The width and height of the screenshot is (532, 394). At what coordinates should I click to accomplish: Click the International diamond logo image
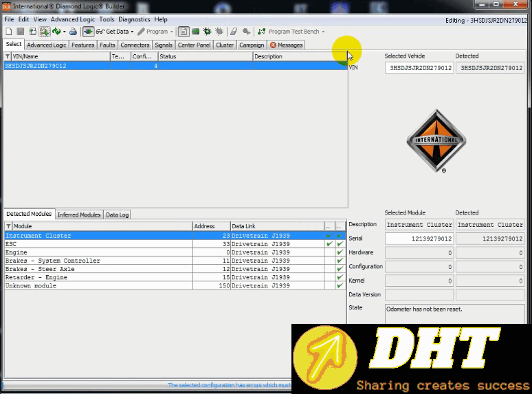[436, 141]
